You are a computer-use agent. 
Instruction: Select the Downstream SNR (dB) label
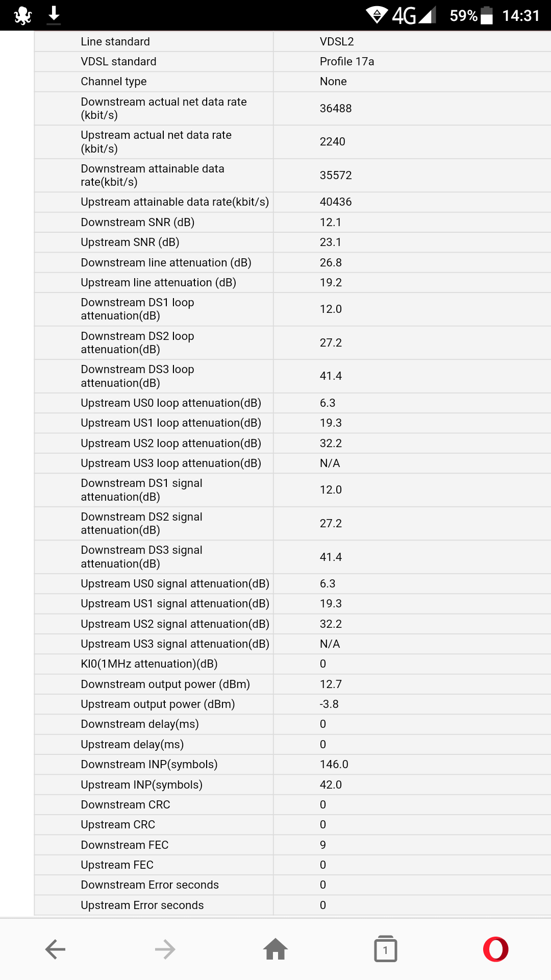pyautogui.click(x=138, y=223)
